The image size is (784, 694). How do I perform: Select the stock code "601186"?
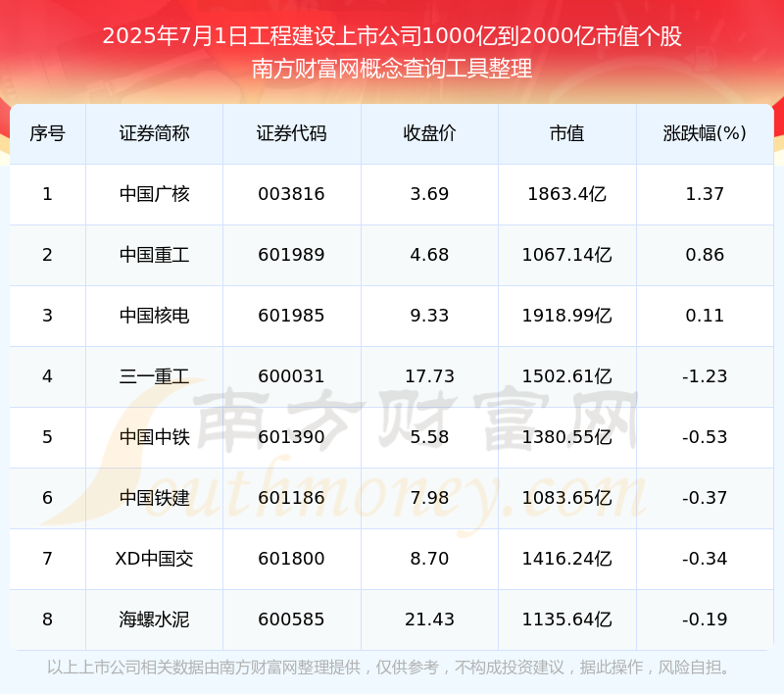[x=291, y=498]
